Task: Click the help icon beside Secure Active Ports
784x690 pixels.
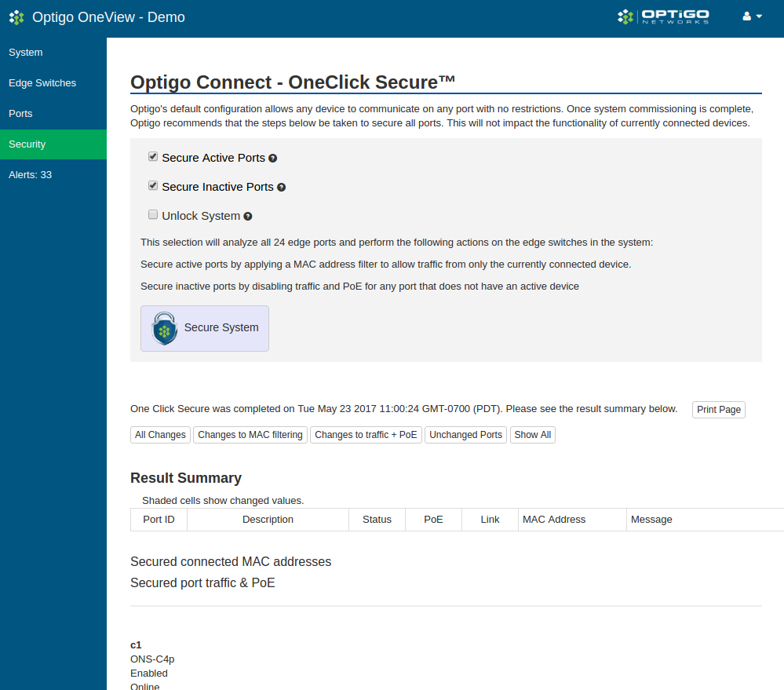Action: tap(273, 159)
